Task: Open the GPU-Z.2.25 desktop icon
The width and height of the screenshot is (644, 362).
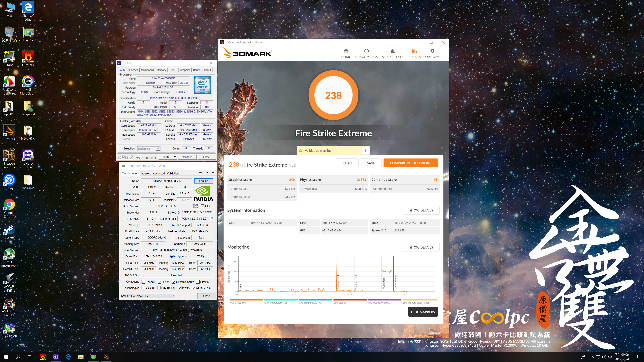Action: click(x=28, y=34)
